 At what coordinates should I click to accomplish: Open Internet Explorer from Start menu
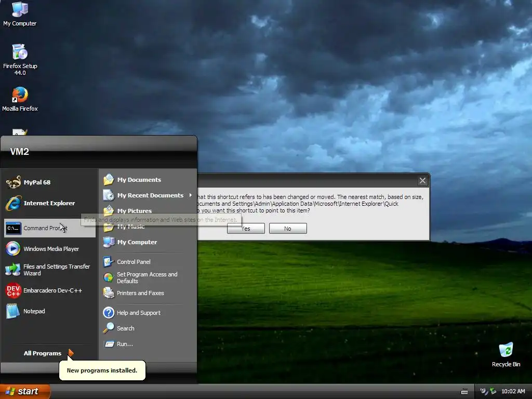pyautogui.click(x=49, y=203)
